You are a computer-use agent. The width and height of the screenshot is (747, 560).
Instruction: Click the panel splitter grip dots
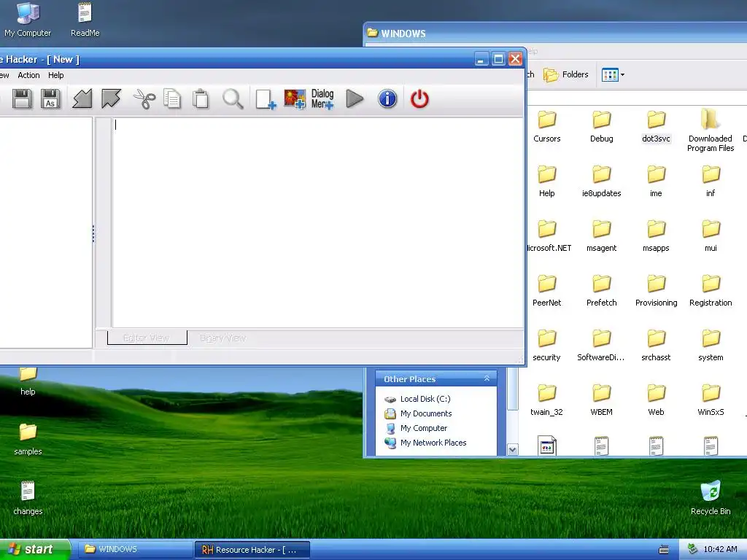(93, 233)
